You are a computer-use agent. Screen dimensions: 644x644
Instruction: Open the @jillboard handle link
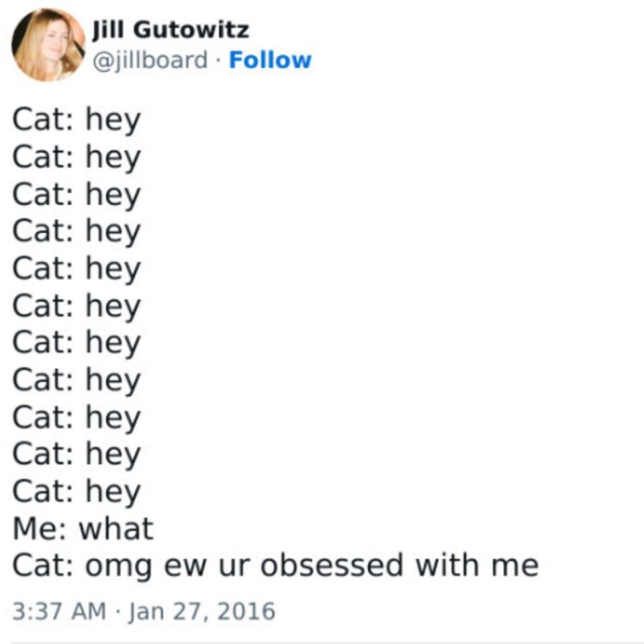(150, 61)
